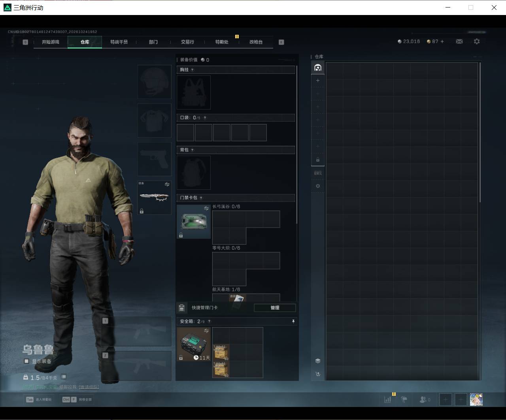Image resolution: width=506 pixels, height=420 pixels.
Task: Swap the 安全箱 container using swap arrows
Action: 206,331
